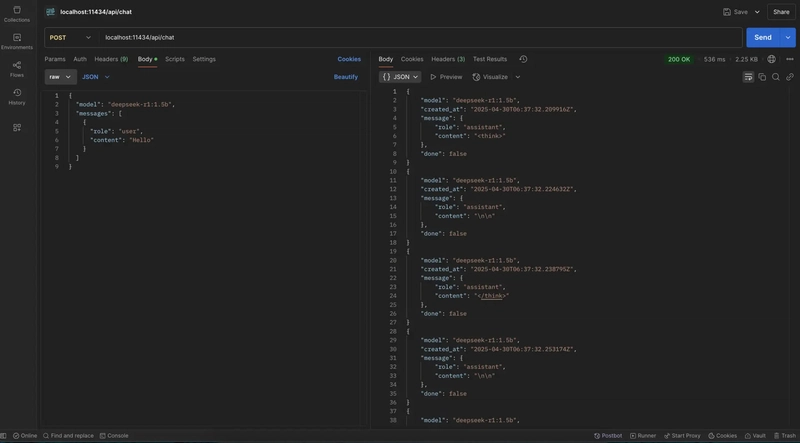Open the response history clock icon
This screenshot has height=443, width=800.
pyautogui.click(x=523, y=59)
